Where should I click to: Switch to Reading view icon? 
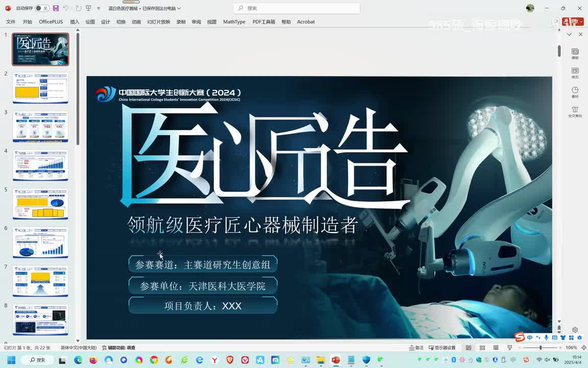point(496,348)
